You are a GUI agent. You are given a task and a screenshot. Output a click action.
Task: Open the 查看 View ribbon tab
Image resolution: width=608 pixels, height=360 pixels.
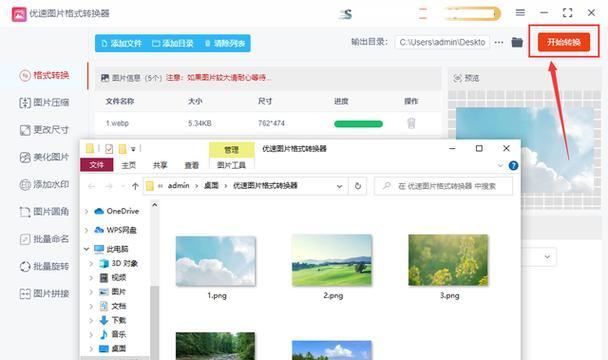[191, 165]
